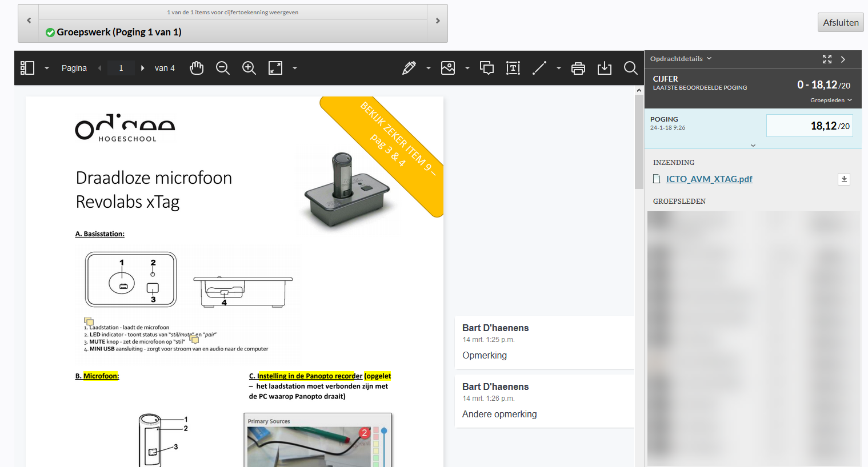The width and height of the screenshot is (868, 467).
Task: Zoom in with the plus magnifier
Action: point(249,68)
